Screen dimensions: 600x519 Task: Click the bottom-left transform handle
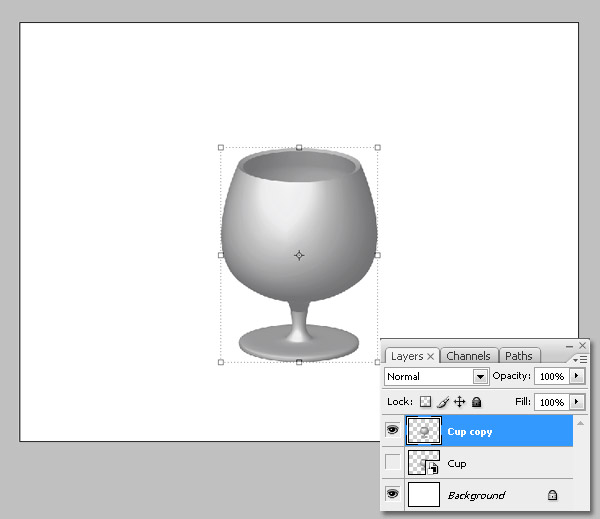point(221,362)
